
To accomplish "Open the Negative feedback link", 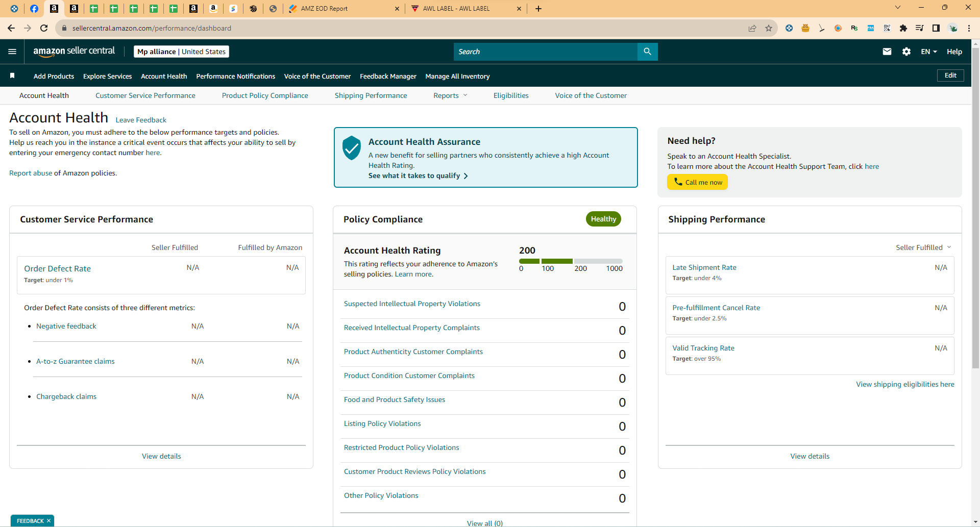I will (66, 326).
